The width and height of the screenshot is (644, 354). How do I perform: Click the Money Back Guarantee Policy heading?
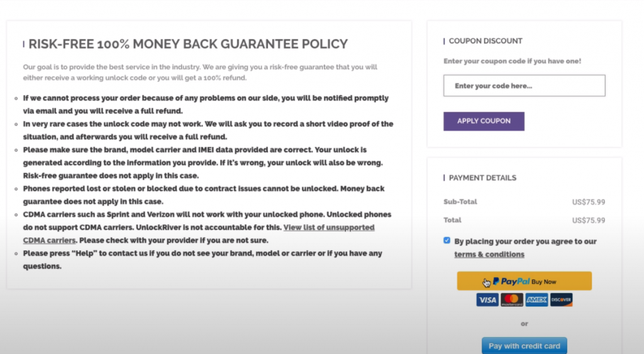pos(188,44)
